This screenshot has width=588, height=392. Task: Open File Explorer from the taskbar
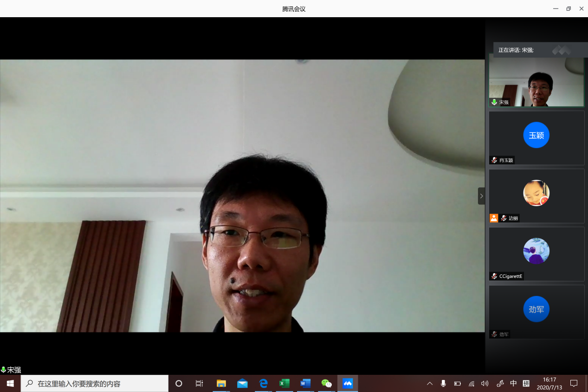[x=221, y=384]
